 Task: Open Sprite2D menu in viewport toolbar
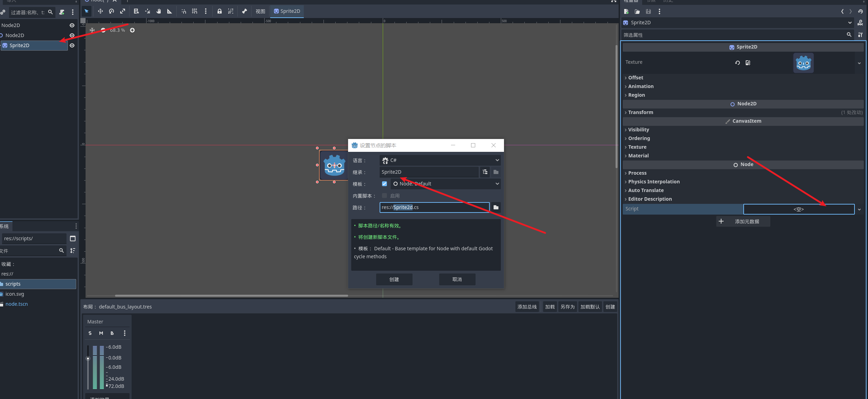(x=287, y=11)
